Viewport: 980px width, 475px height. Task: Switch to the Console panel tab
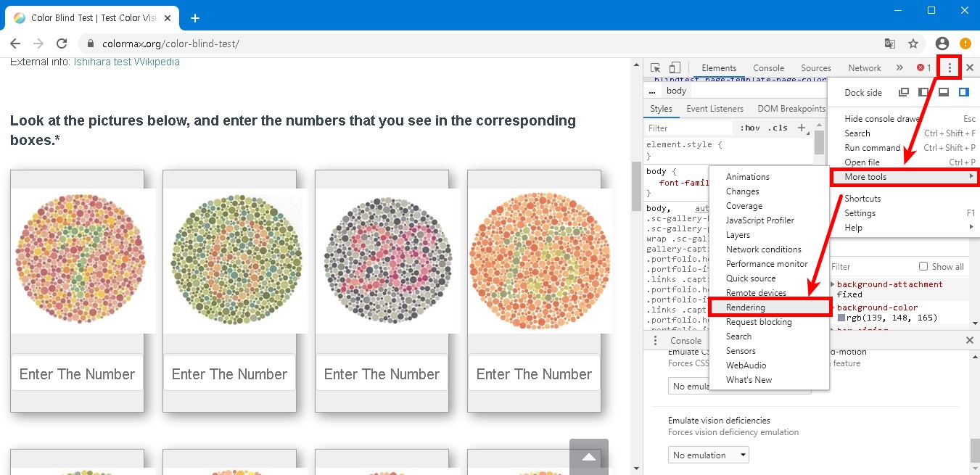coord(768,67)
